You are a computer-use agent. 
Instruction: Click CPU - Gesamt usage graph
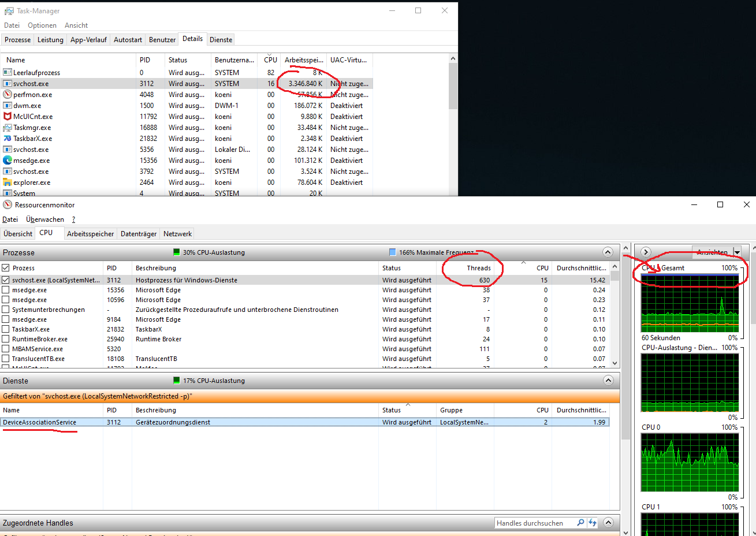(690, 303)
